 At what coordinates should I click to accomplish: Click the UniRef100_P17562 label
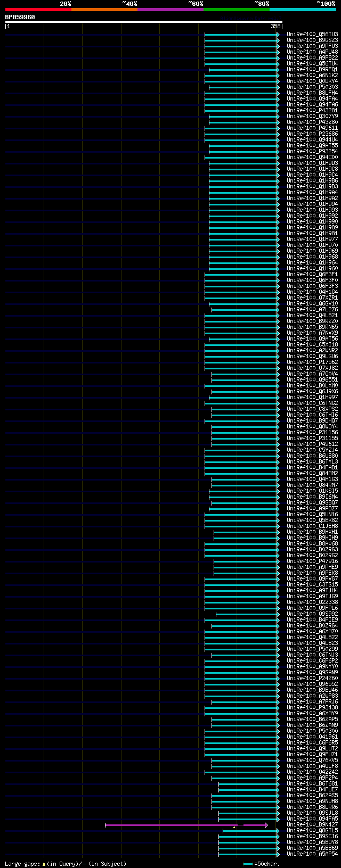[x=312, y=362]
